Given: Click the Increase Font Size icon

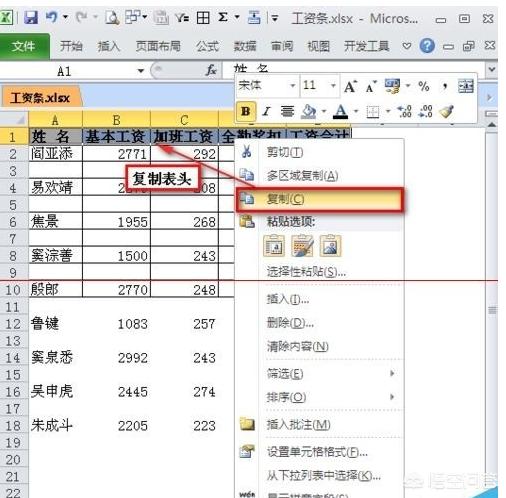Looking at the screenshot, I should pyautogui.click(x=350, y=86).
